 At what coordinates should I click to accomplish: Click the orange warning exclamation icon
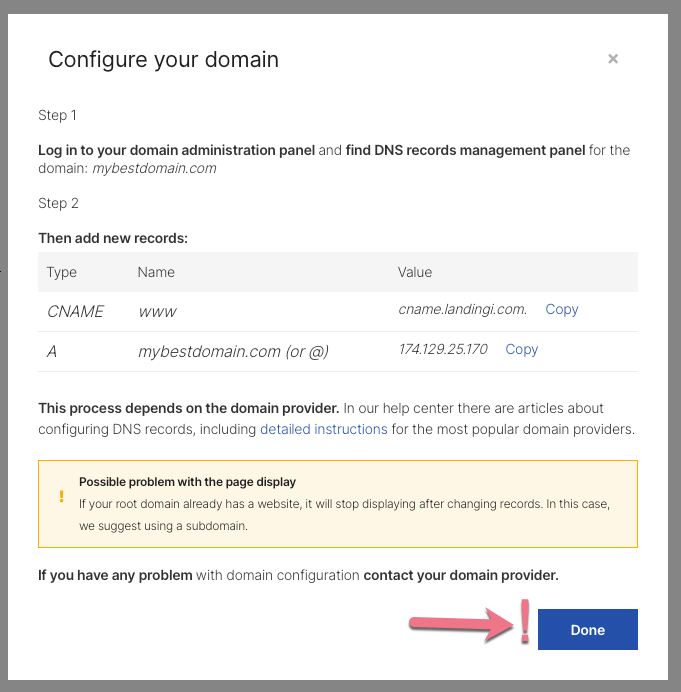click(61, 496)
